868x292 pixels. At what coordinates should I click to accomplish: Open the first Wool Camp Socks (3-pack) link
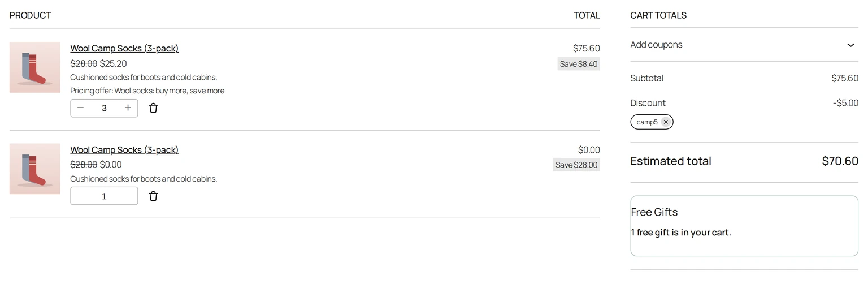124,48
